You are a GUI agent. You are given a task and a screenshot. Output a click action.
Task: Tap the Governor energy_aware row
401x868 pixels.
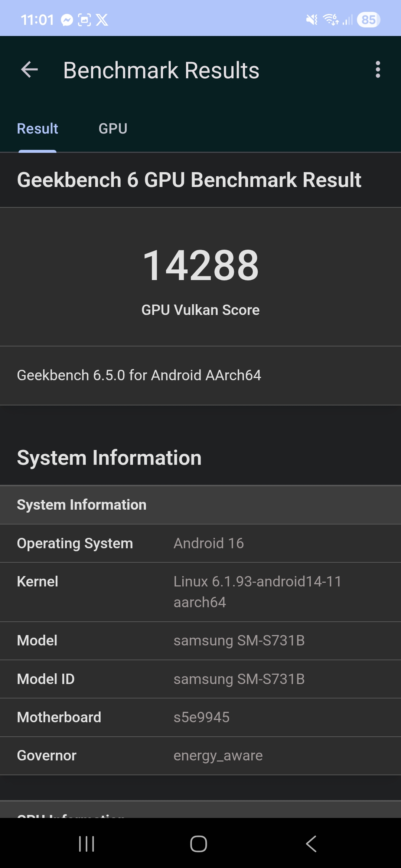click(200, 756)
